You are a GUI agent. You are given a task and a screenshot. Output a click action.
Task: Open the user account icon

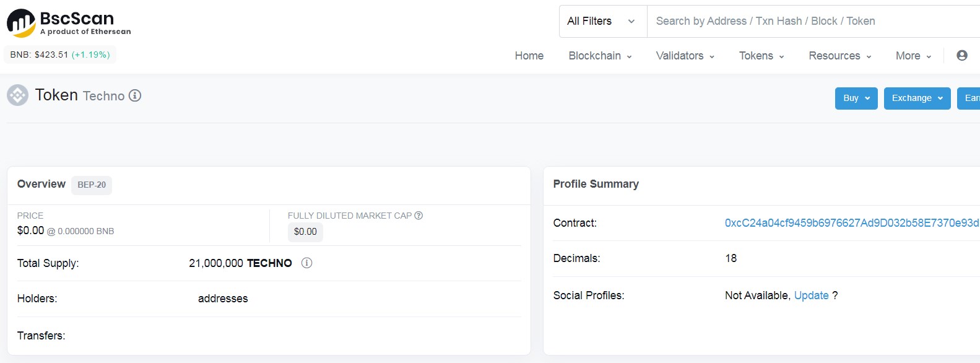tap(961, 55)
